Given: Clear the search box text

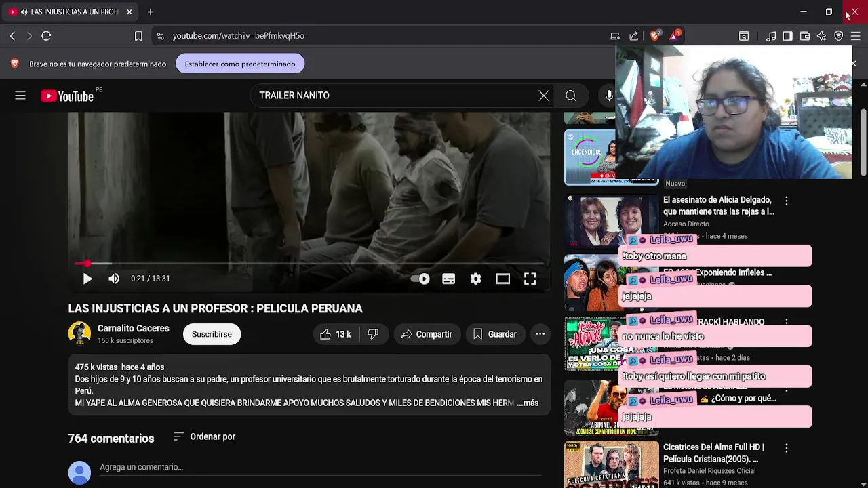Looking at the screenshot, I should tap(544, 96).
